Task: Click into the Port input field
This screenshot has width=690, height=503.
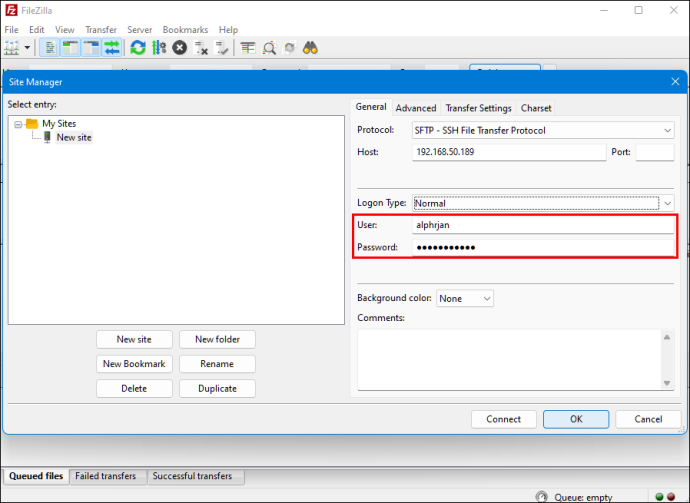Action: (654, 152)
